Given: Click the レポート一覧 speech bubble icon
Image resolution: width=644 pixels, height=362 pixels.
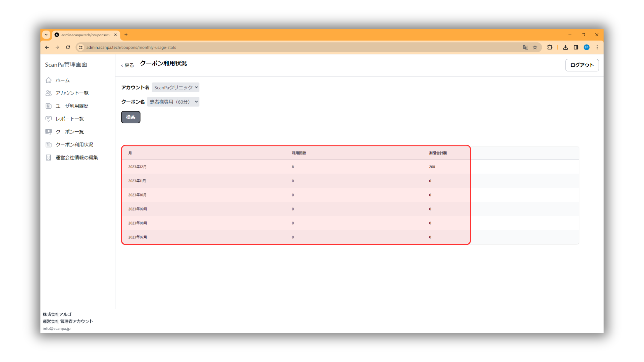Looking at the screenshot, I should tap(49, 119).
